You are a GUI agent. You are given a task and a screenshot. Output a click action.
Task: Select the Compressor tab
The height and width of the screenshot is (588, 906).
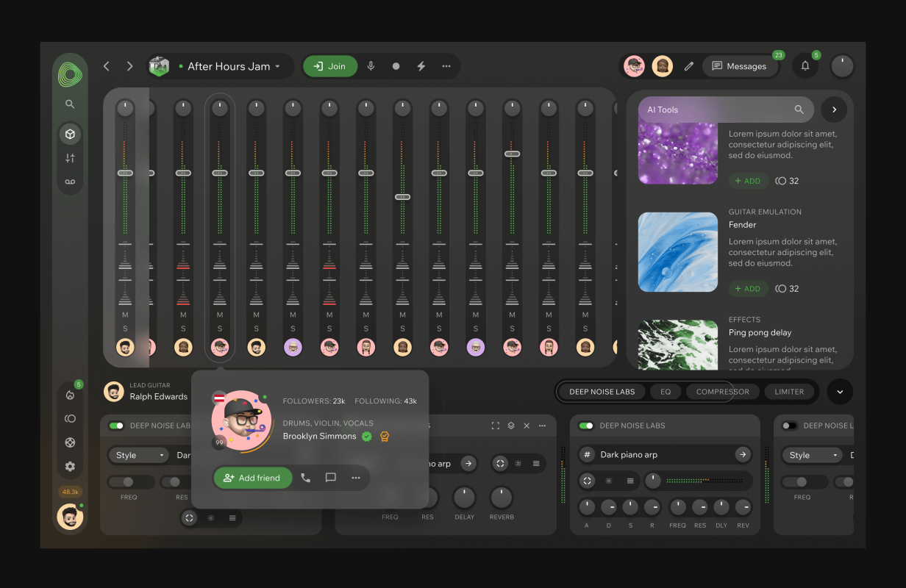coord(722,392)
